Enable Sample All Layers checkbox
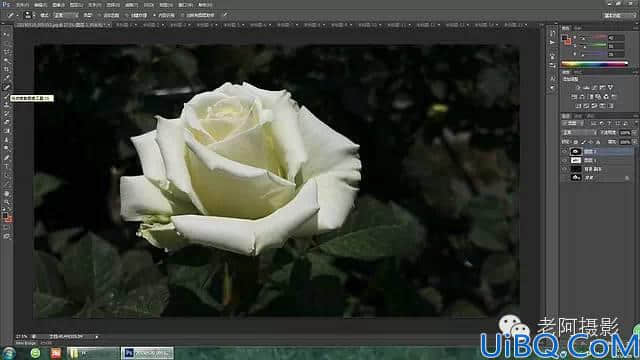Screen dimensions: 640x360 [198, 15]
